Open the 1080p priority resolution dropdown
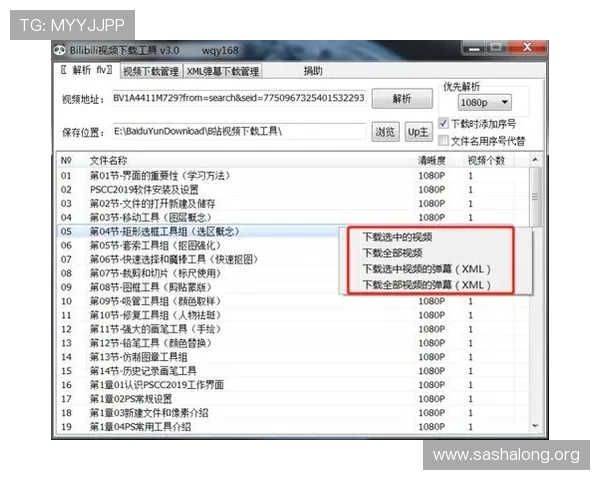This screenshot has width=600, height=480. pos(484,102)
